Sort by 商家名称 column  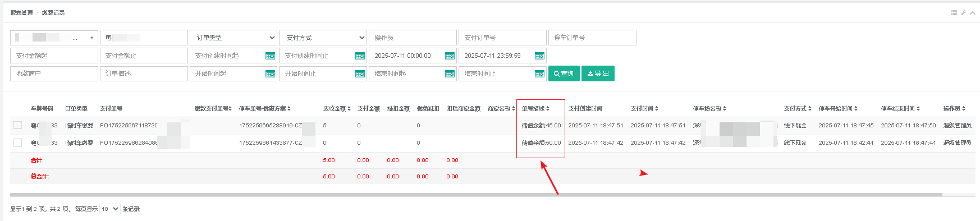click(501, 108)
